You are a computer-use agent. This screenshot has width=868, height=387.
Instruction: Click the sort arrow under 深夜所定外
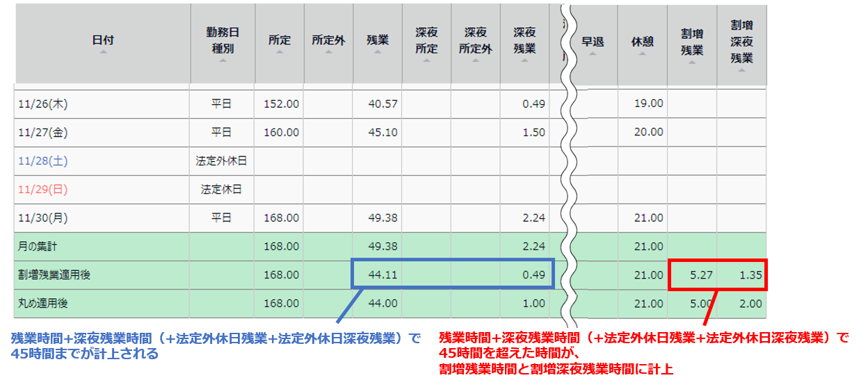[475, 61]
